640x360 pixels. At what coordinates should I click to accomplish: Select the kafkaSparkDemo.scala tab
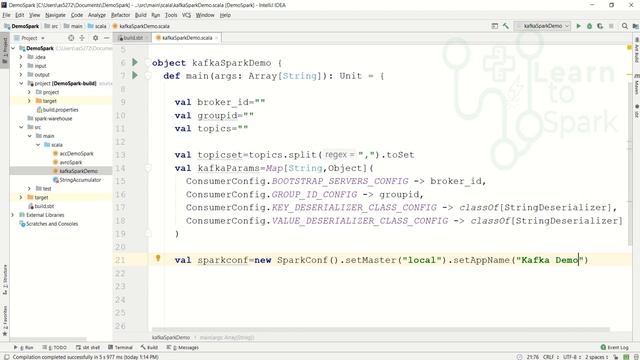pos(186,38)
